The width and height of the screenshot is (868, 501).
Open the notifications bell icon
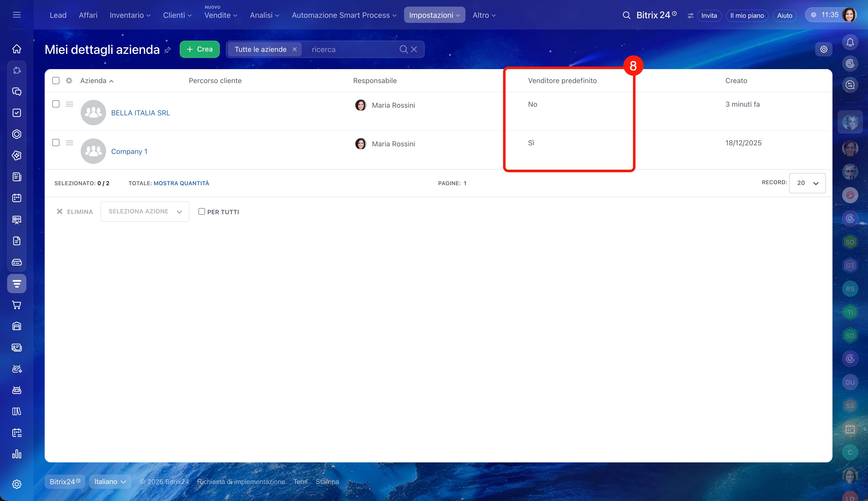coord(850,42)
